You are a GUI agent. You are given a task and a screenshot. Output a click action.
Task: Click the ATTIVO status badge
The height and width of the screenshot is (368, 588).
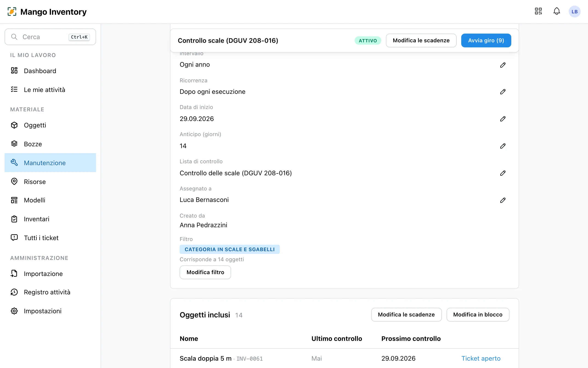[368, 41]
